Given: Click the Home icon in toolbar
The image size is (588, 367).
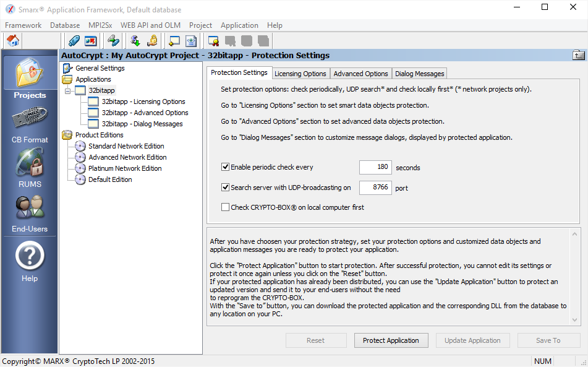Looking at the screenshot, I should (13, 41).
